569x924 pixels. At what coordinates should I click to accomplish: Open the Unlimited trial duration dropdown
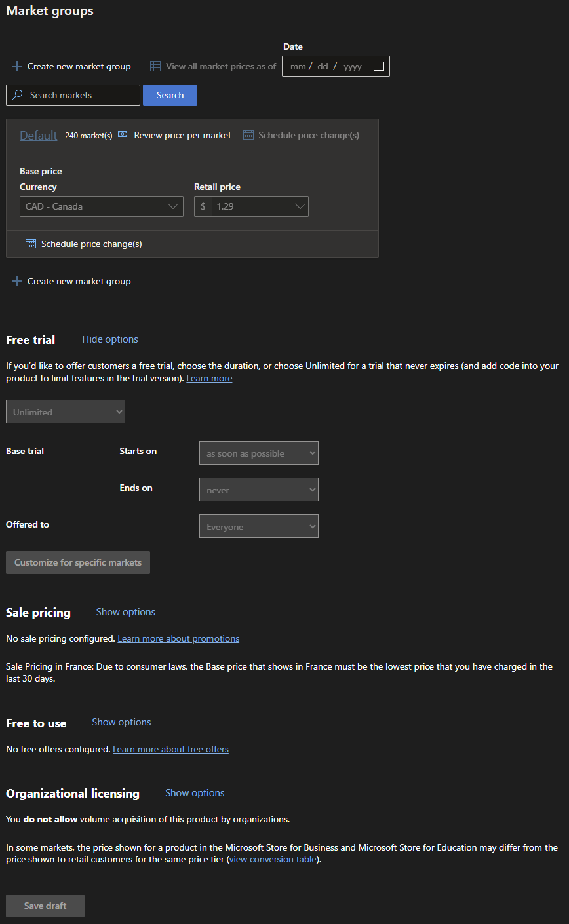66,412
